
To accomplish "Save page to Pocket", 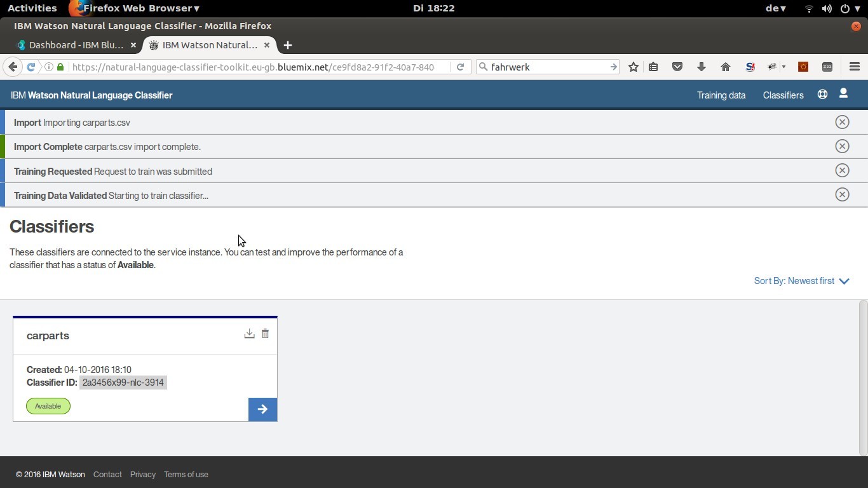I will (x=677, y=67).
